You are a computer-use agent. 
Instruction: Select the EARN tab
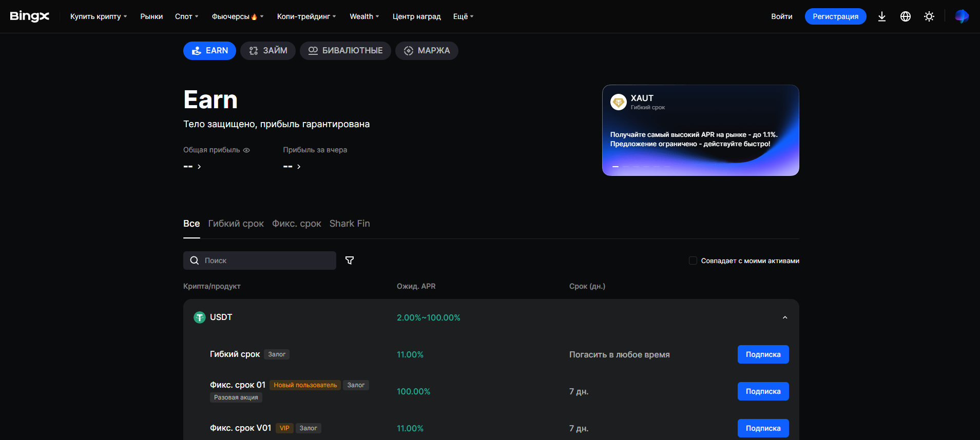[209, 51]
